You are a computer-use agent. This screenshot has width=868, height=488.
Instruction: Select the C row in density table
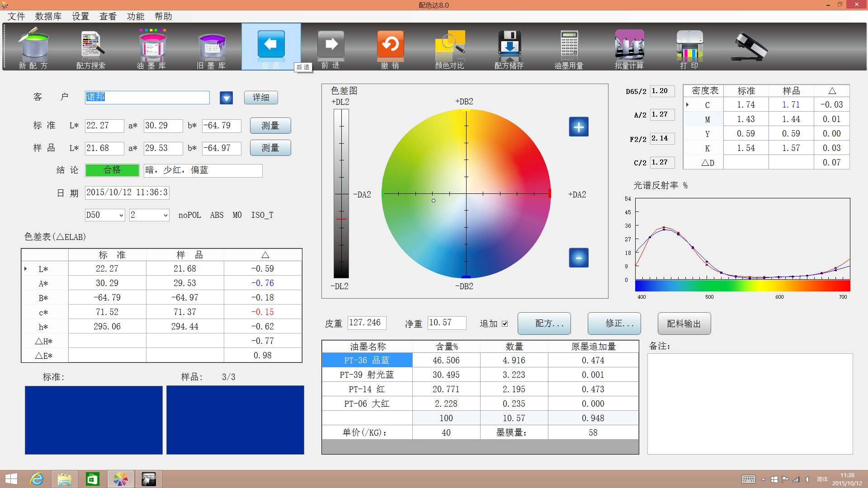pyautogui.click(x=766, y=105)
